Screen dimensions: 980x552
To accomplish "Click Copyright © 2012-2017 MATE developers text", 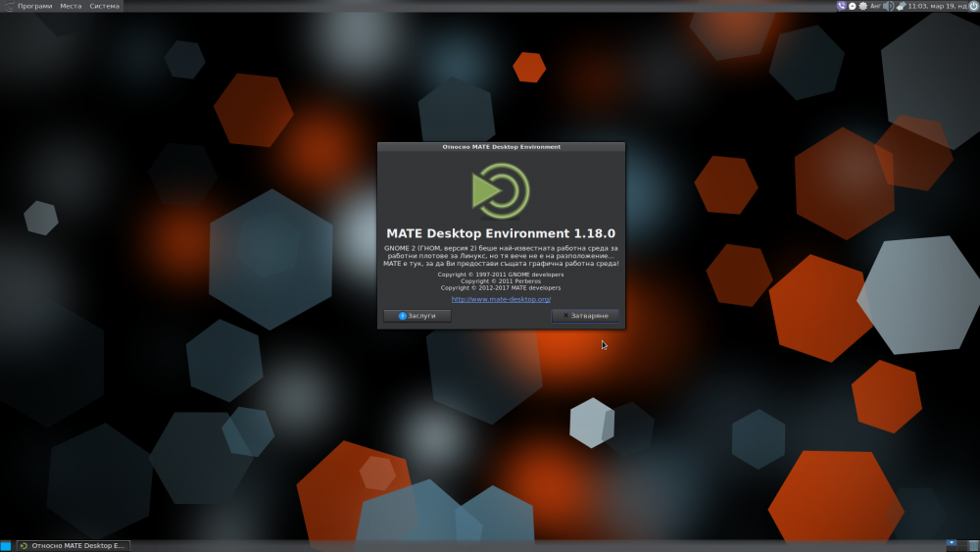I will coord(501,288).
